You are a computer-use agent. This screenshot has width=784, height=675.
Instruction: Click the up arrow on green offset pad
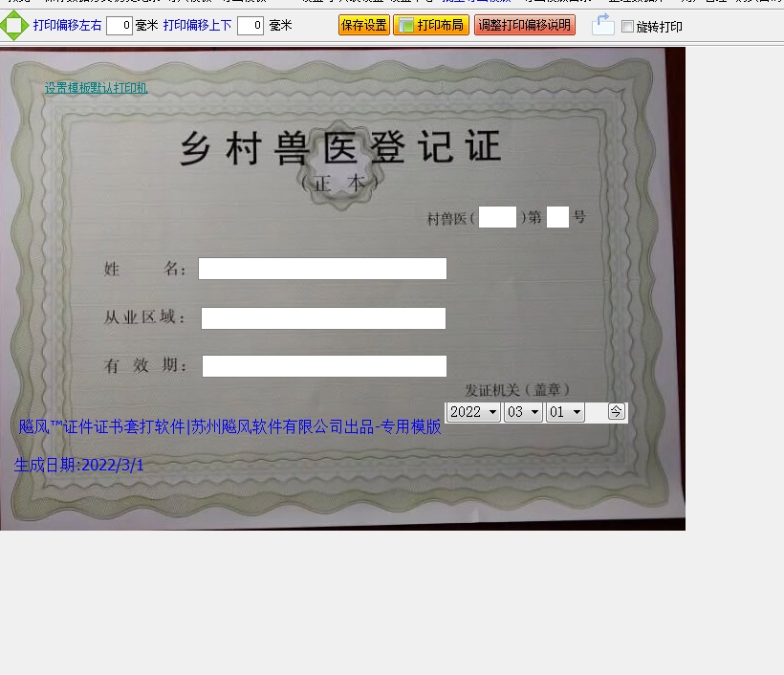(13, 14)
